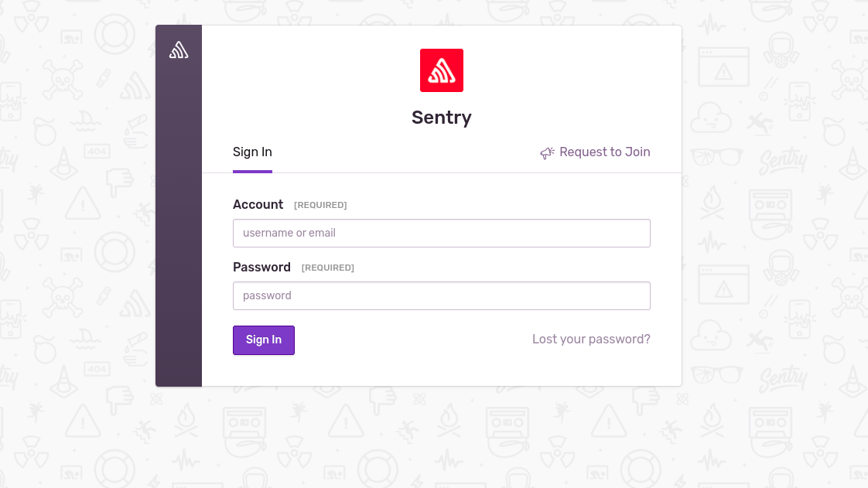Click the purple Sign In button
Screen dimensions: 868x488
264,340
